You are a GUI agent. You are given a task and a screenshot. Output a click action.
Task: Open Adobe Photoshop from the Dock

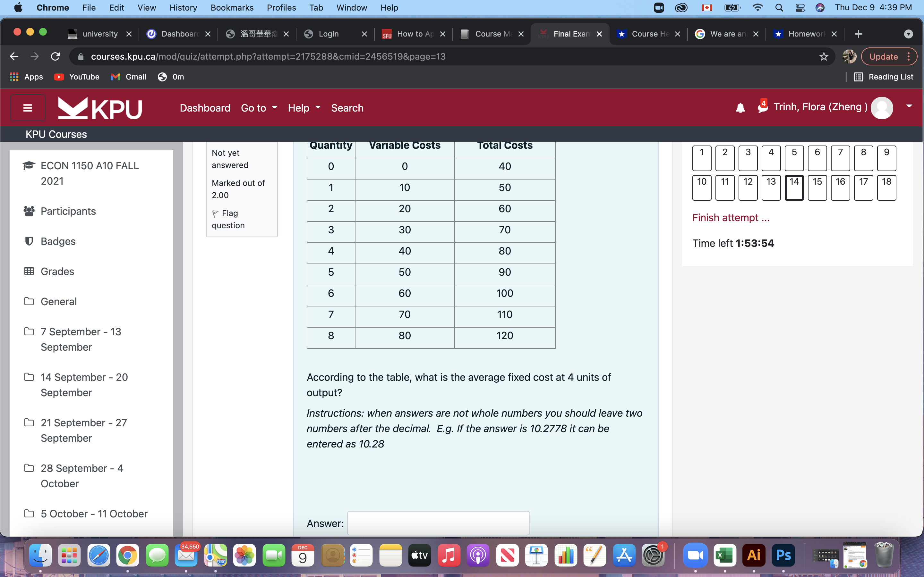(783, 555)
